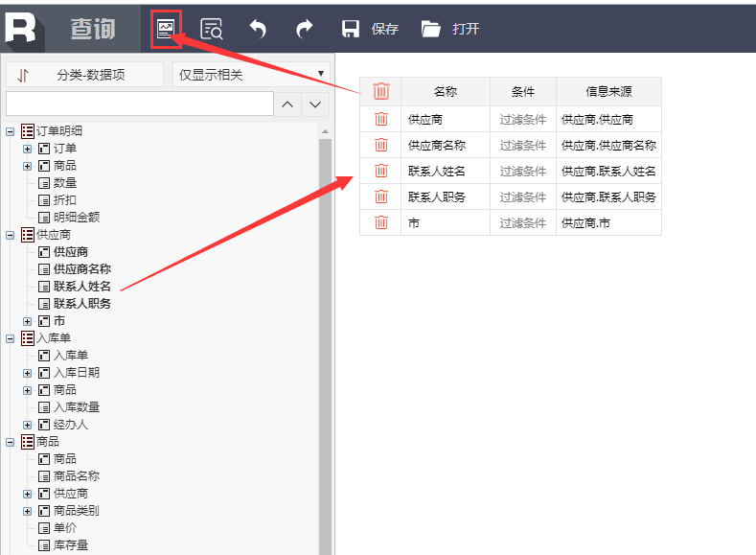Expand the 入库日期 node
Image resolution: width=756 pixels, height=555 pixels.
[x=27, y=373]
